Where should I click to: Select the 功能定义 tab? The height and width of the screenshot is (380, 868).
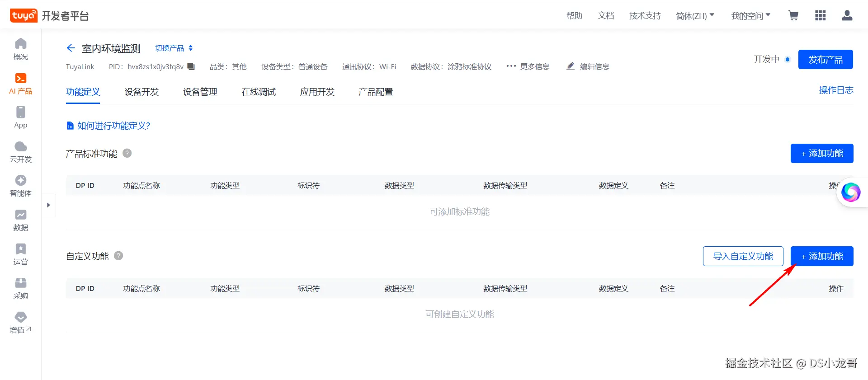(x=83, y=92)
